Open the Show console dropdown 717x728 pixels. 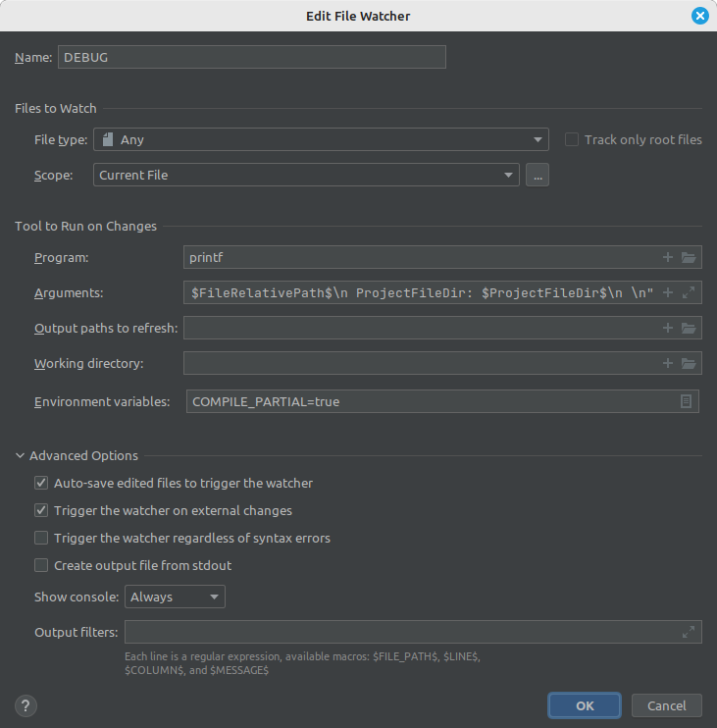point(175,597)
